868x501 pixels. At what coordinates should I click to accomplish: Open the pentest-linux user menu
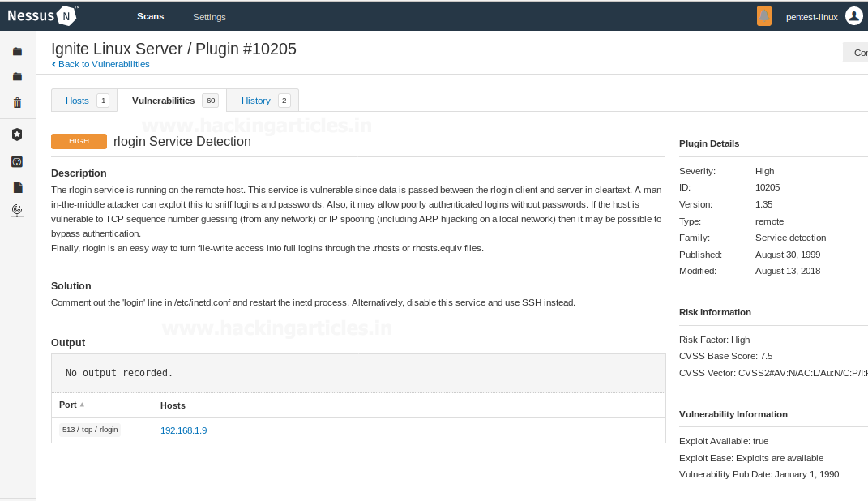(811, 17)
